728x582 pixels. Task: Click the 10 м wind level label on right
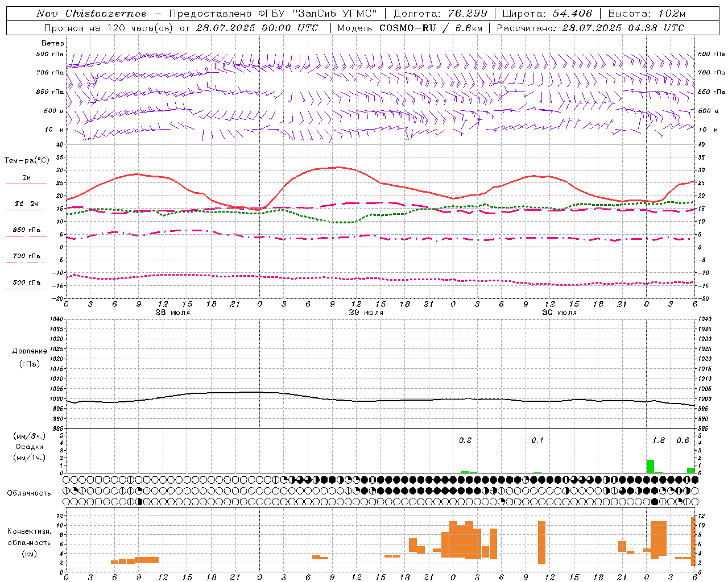point(708,130)
